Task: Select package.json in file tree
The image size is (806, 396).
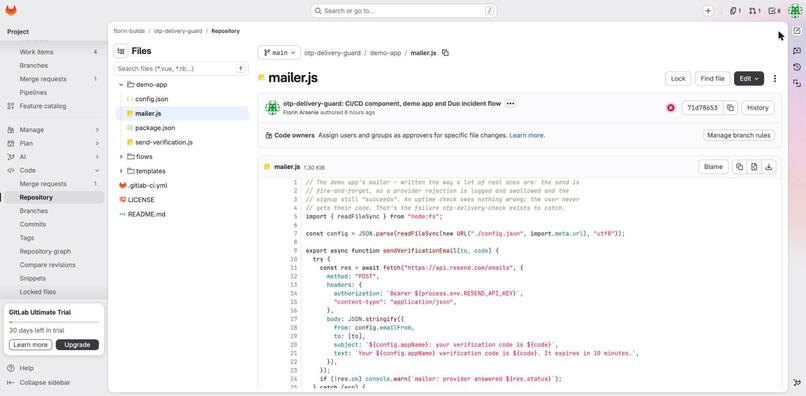Action: (182, 128)
